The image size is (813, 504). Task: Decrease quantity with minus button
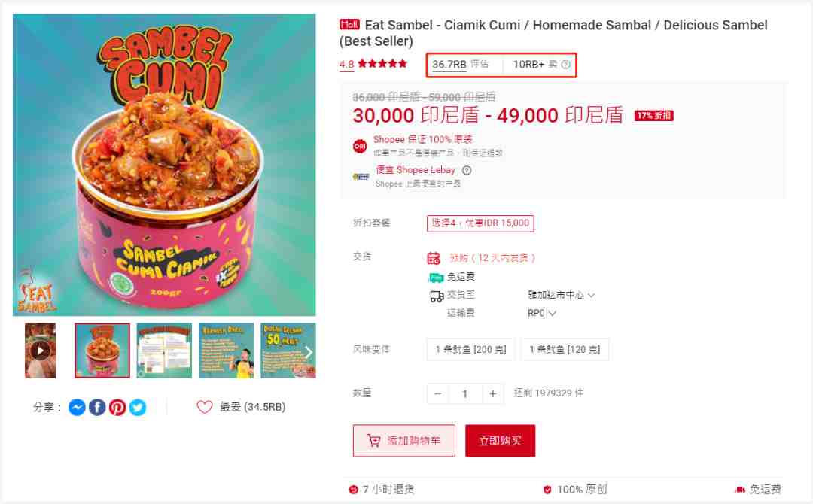pos(437,394)
